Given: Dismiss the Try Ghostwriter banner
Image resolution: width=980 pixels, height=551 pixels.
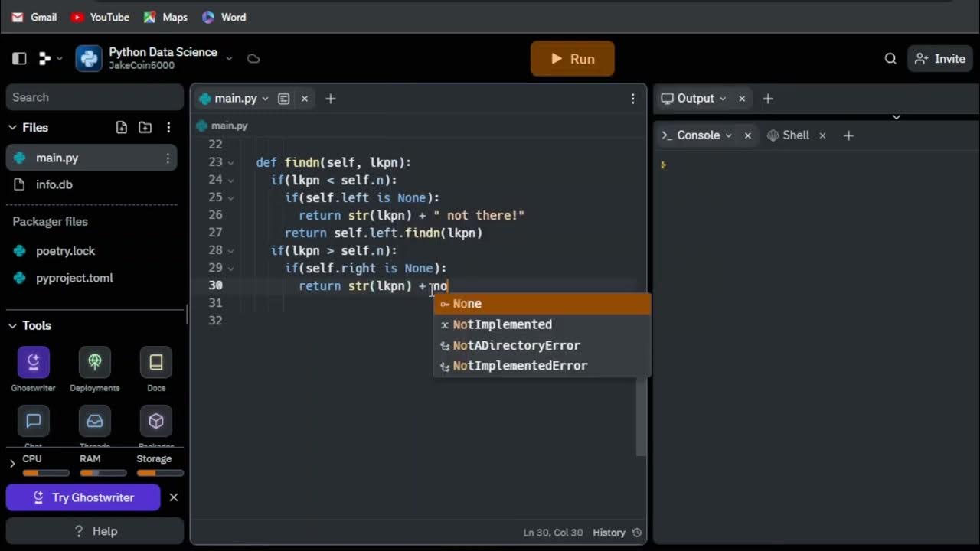Looking at the screenshot, I should (x=174, y=497).
